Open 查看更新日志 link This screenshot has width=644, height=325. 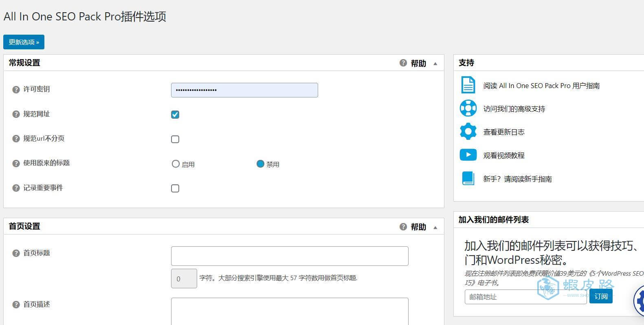point(504,132)
